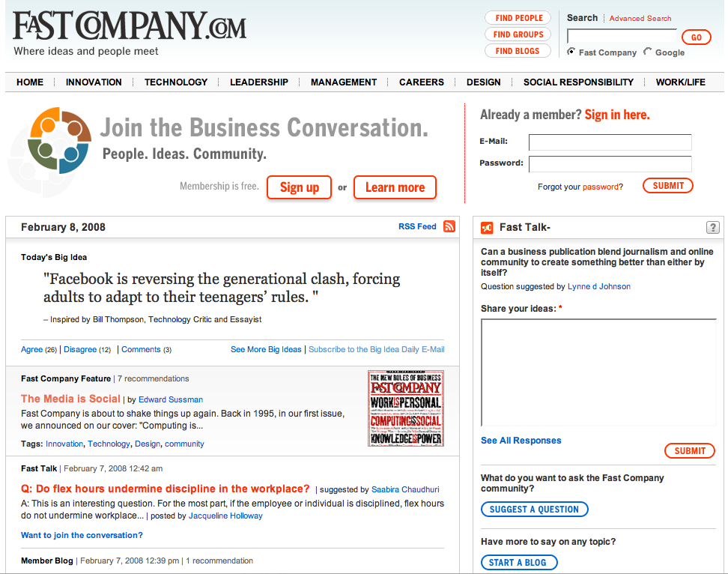Go to the Social Responsibility section
This screenshot has height=574, width=728.
(578, 82)
